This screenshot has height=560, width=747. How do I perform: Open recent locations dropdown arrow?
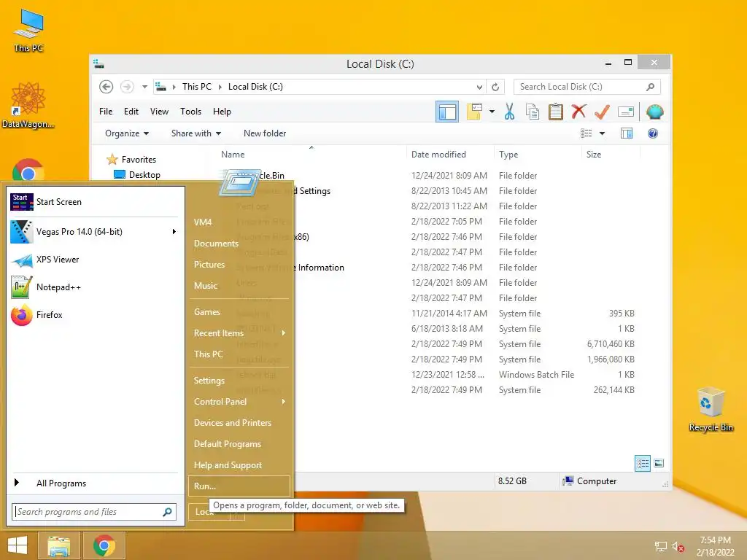144,87
